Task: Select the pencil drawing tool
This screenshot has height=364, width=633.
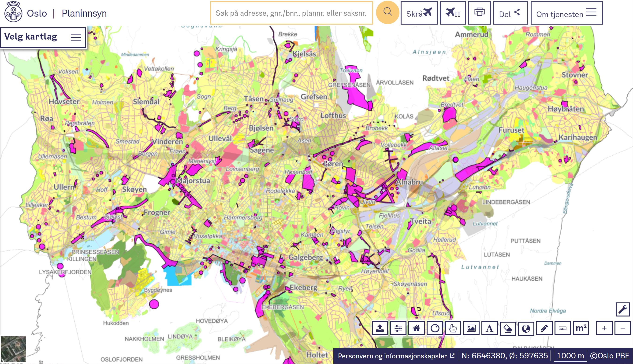Action: pos(544,328)
